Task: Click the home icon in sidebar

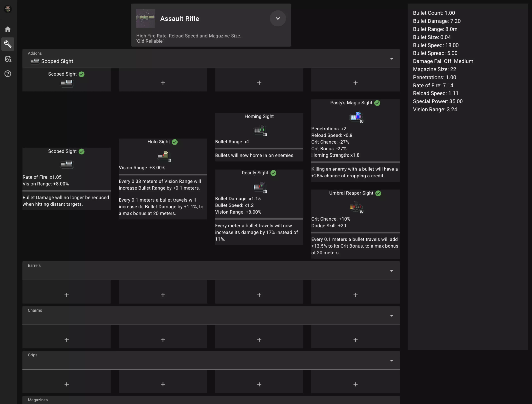Action: click(8, 29)
